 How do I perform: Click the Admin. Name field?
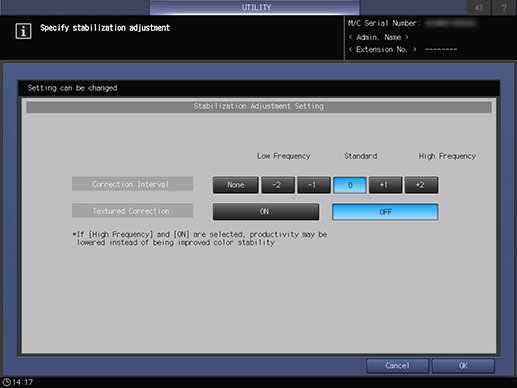pos(379,37)
